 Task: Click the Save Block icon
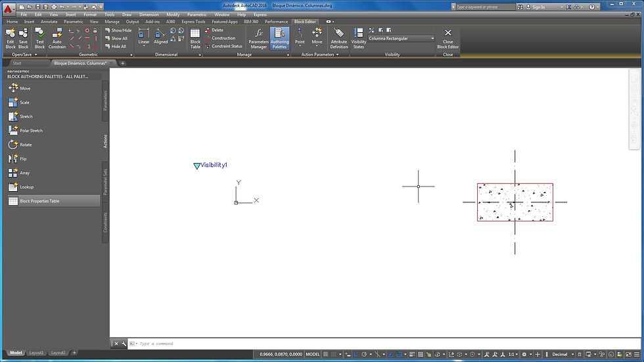point(23,38)
